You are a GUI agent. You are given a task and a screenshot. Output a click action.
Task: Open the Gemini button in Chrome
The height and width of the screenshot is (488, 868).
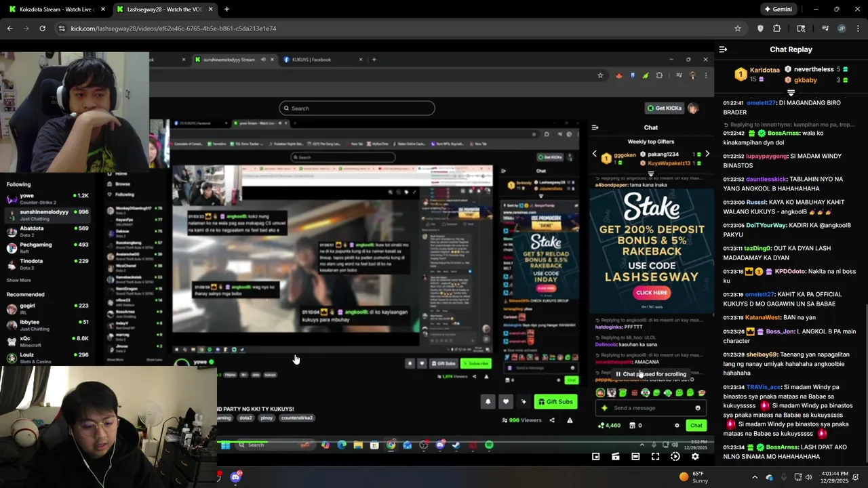[778, 9]
